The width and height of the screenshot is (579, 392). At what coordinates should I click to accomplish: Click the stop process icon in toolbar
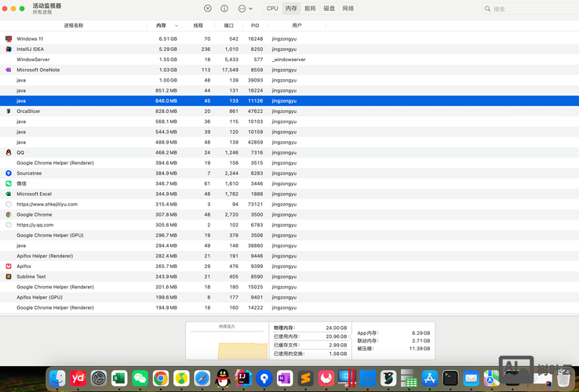tap(207, 9)
